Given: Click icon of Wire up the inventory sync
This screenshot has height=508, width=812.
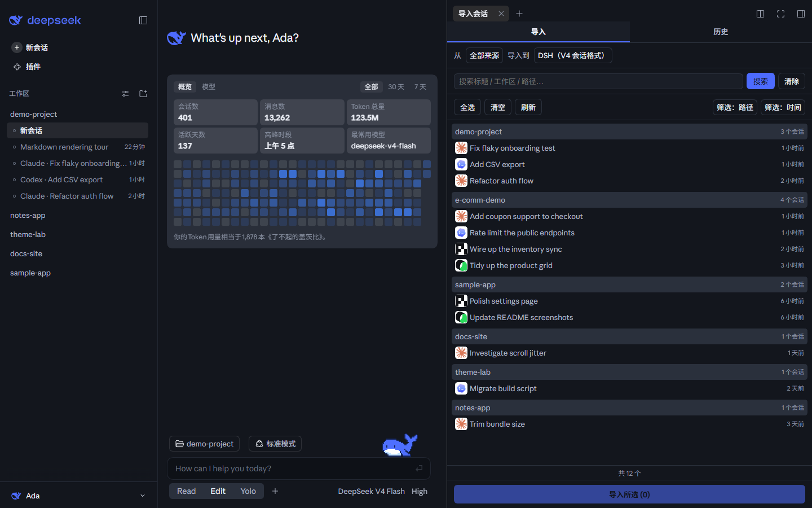Looking at the screenshot, I should [x=461, y=249].
